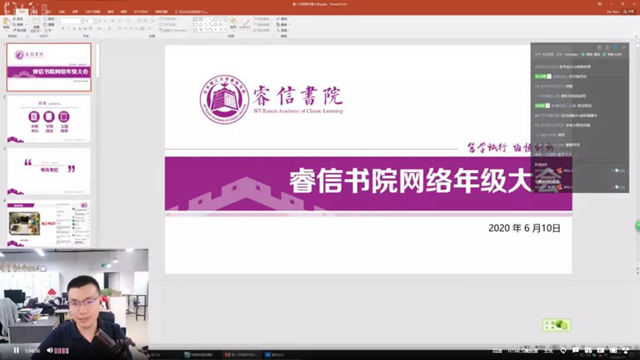This screenshot has width=640, height=360.
Task: Adjust the video volume level bar
Action: pos(62,351)
